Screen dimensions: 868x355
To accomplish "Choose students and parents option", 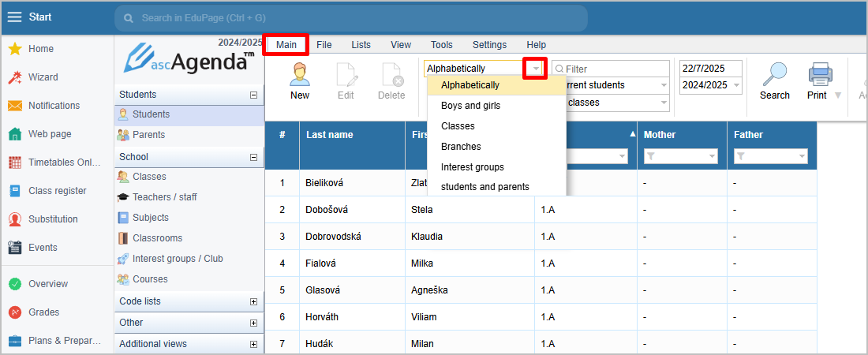I will pos(496,187).
